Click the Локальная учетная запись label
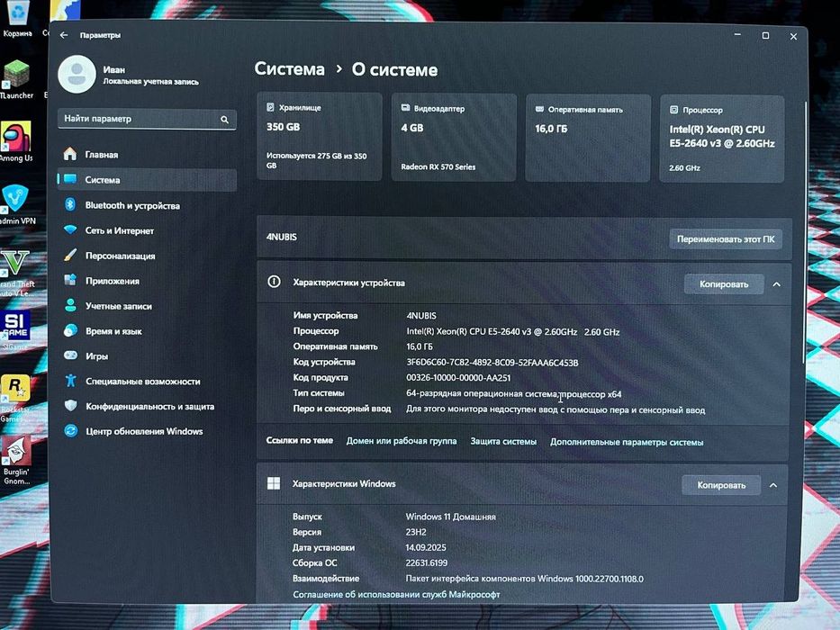840x630 pixels. click(x=150, y=81)
